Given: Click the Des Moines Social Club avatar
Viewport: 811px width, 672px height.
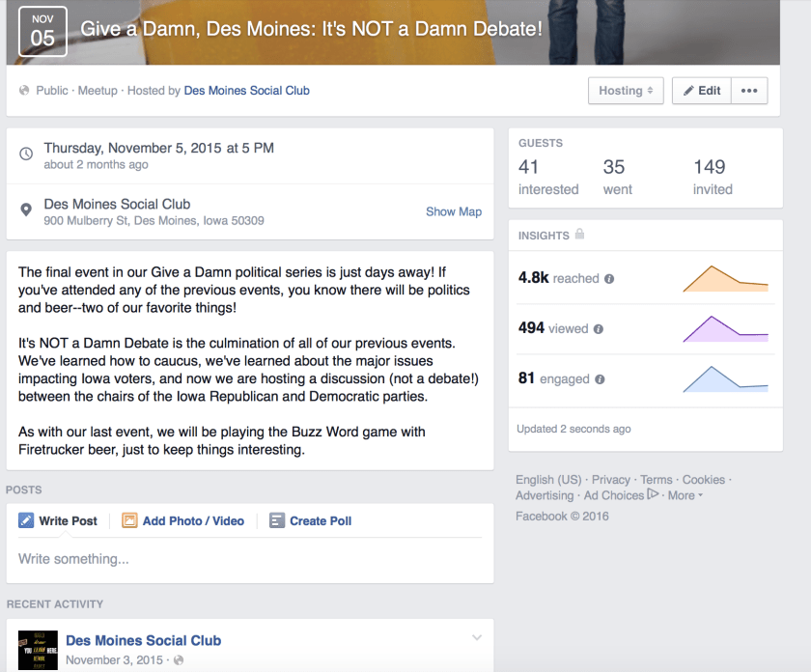Looking at the screenshot, I should (35, 649).
